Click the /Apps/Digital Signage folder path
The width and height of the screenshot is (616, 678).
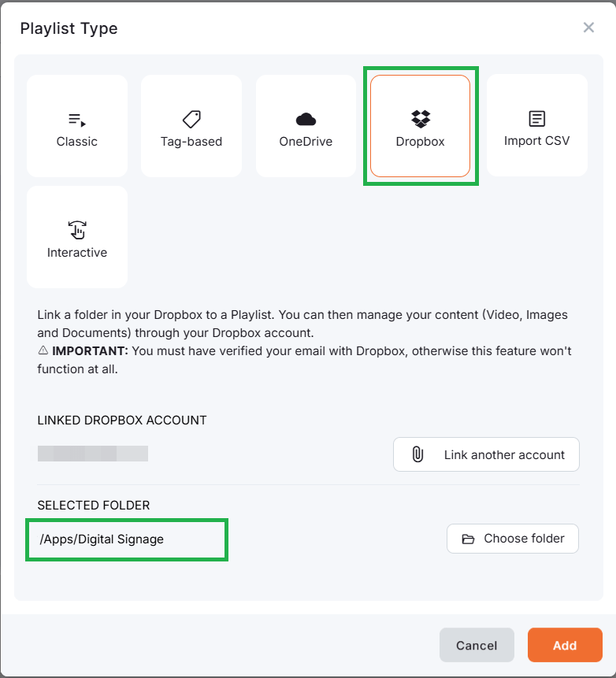point(102,539)
